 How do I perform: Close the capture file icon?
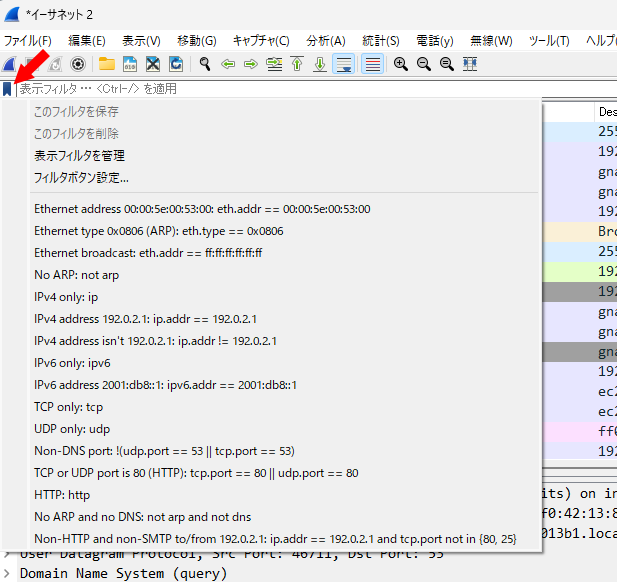(153, 64)
